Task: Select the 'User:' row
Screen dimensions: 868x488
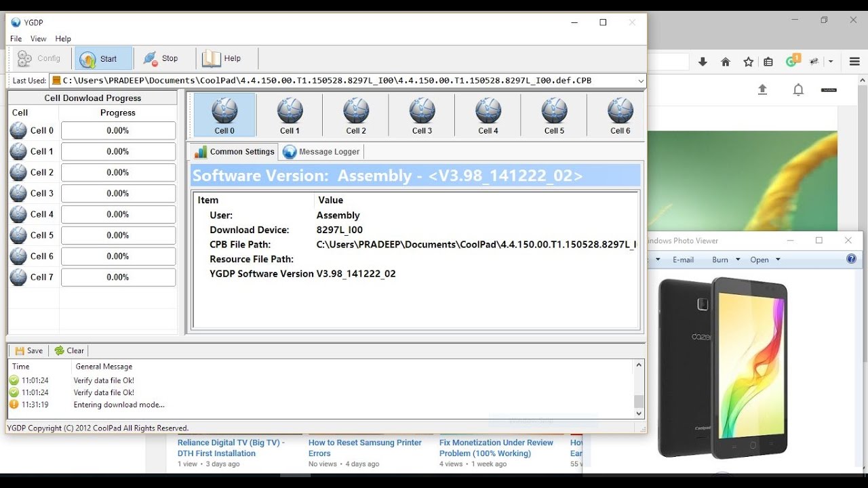Action: (x=416, y=216)
